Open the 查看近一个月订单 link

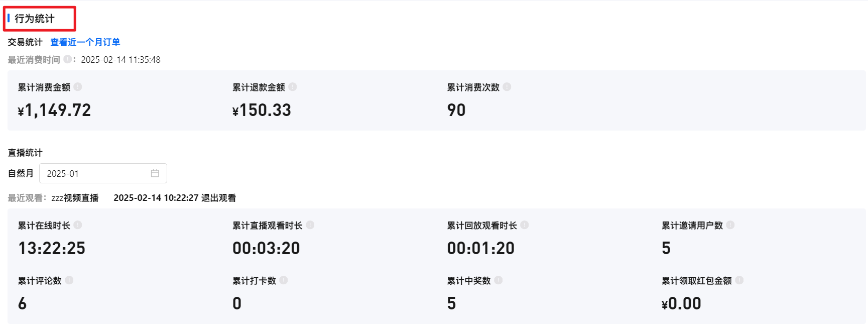(x=85, y=42)
